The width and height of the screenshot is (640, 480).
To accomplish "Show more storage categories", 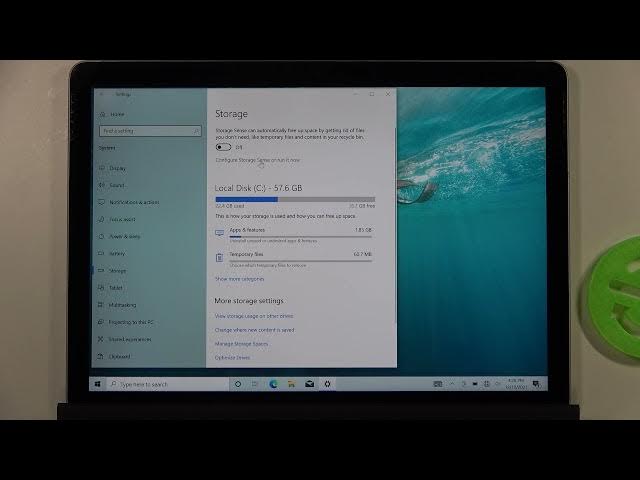I will pos(239,279).
